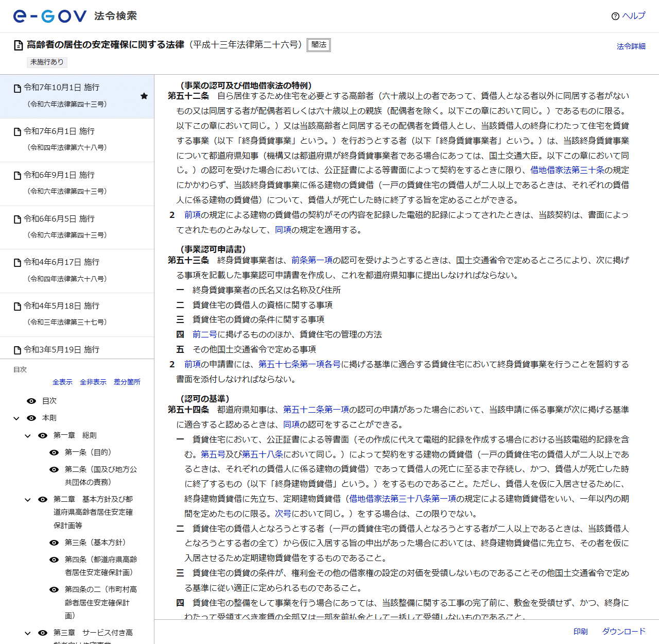Click document icon for 令和7年6月1日 施行
The image size is (659, 644).
18,132
